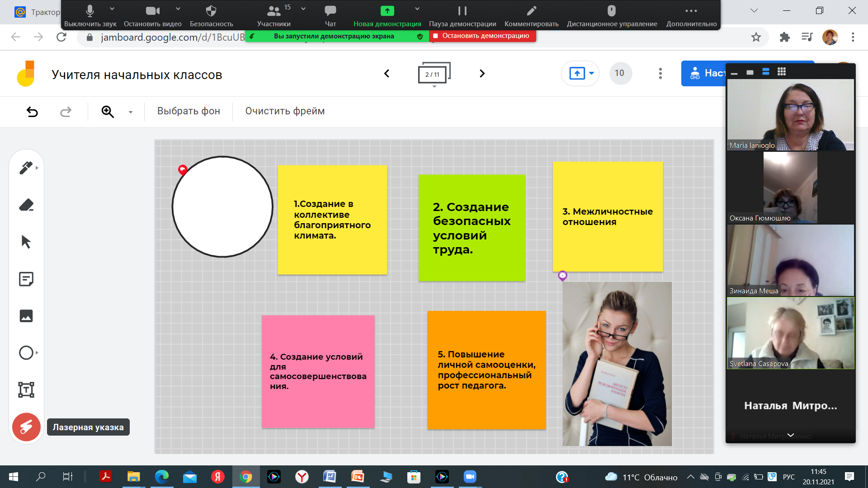The image size is (868, 488).
Task: Expand the frame bar under 2/11
Action: pyautogui.click(x=434, y=86)
